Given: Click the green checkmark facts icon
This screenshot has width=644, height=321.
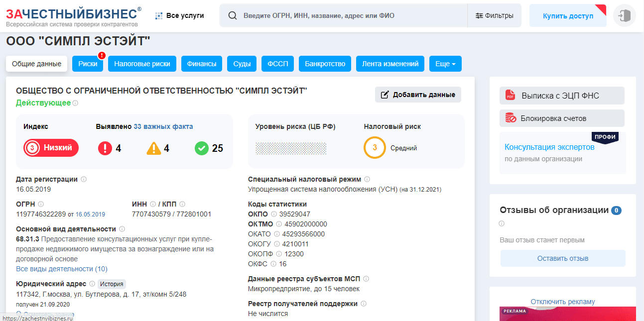Looking at the screenshot, I should point(201,148).
